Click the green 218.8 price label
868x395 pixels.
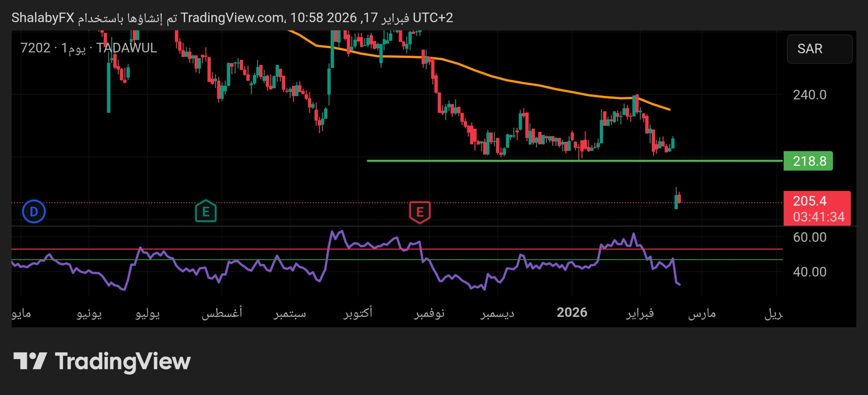pyautogui.click(x=808, y=161)
